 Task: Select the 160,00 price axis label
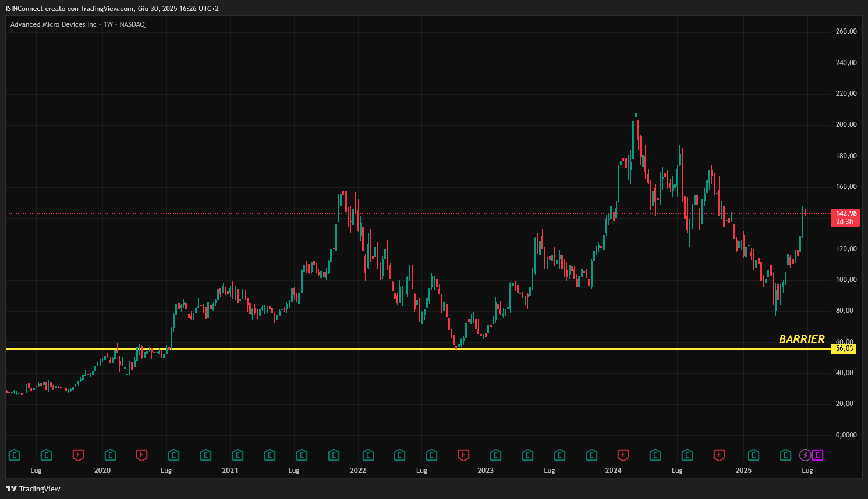click(846, 187)
